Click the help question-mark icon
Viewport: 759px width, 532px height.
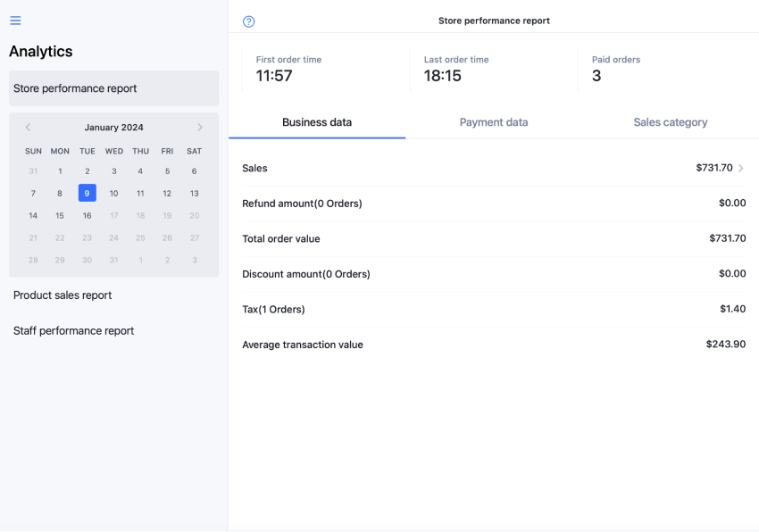(x=247, y=21)
